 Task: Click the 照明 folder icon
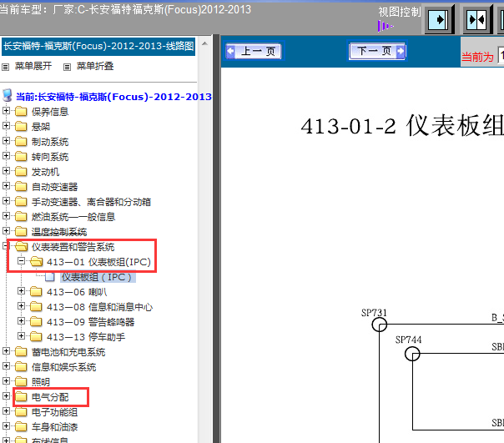(x=21, y=381)
